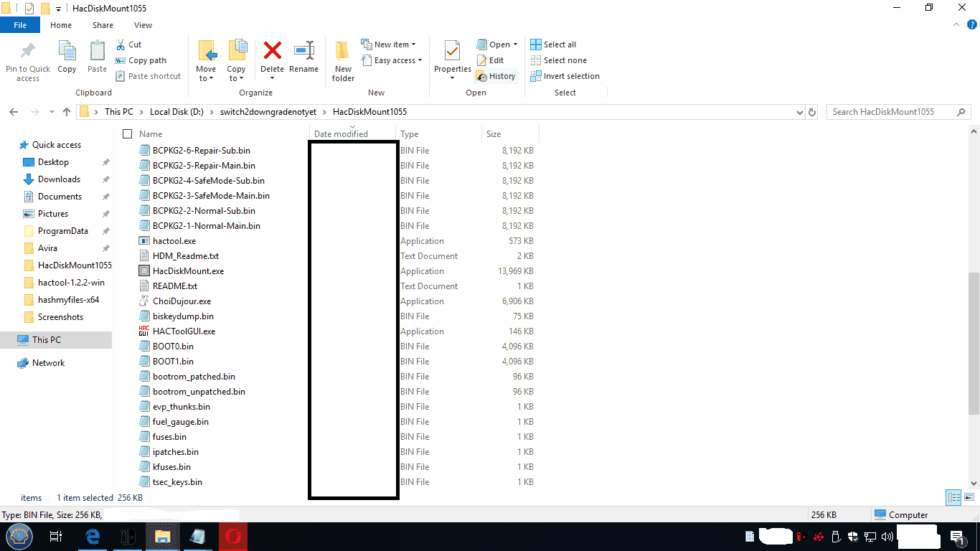Click Paste shortcut in ribbon
Viewport: 980px width, 551px height.
click(x=149, y=76)
